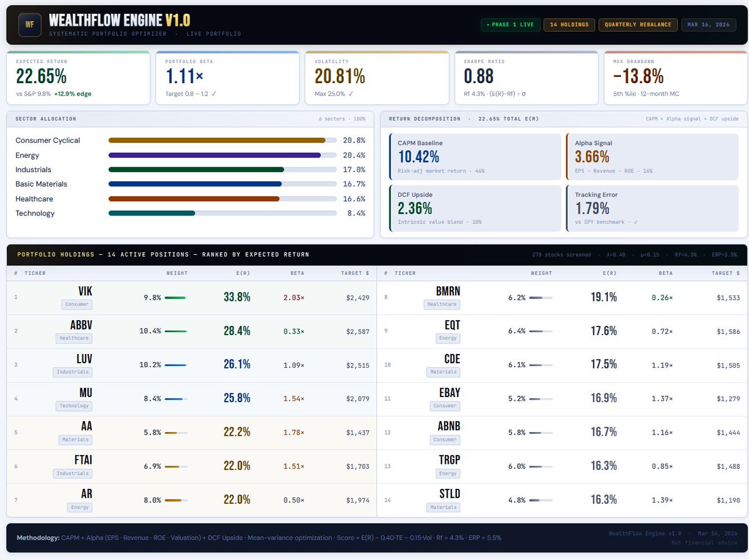Image resolution: width=749 pixels, height=560 pixels.
Task: Click the MU ticker
Action: point(86,392)
